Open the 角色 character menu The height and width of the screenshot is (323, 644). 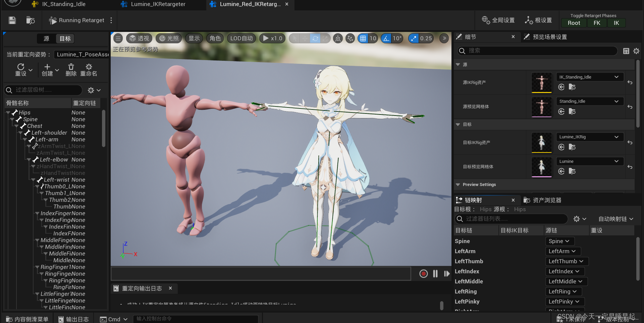(215, 38)
